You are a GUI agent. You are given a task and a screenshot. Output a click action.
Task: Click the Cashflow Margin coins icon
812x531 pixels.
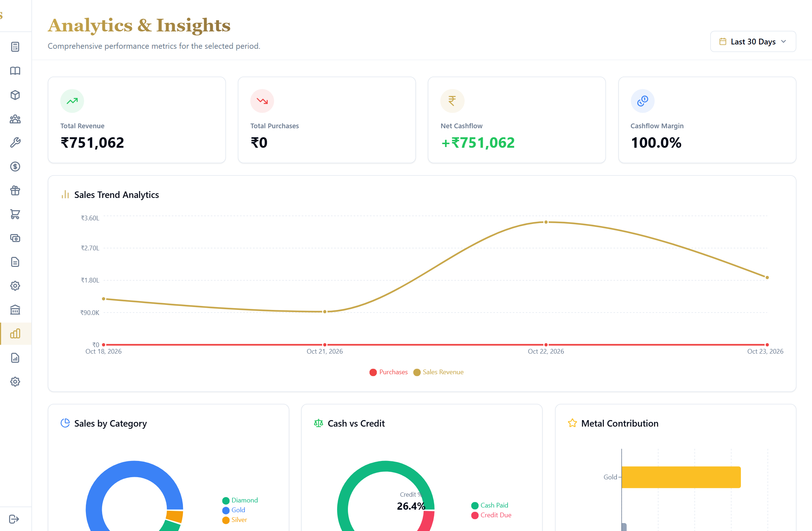[x=642, y=101]
